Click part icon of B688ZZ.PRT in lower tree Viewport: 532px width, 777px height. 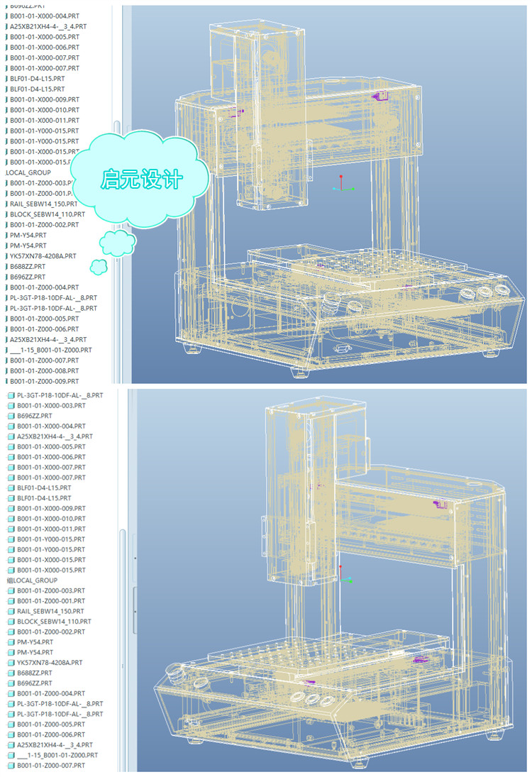[x=11, y=673]
